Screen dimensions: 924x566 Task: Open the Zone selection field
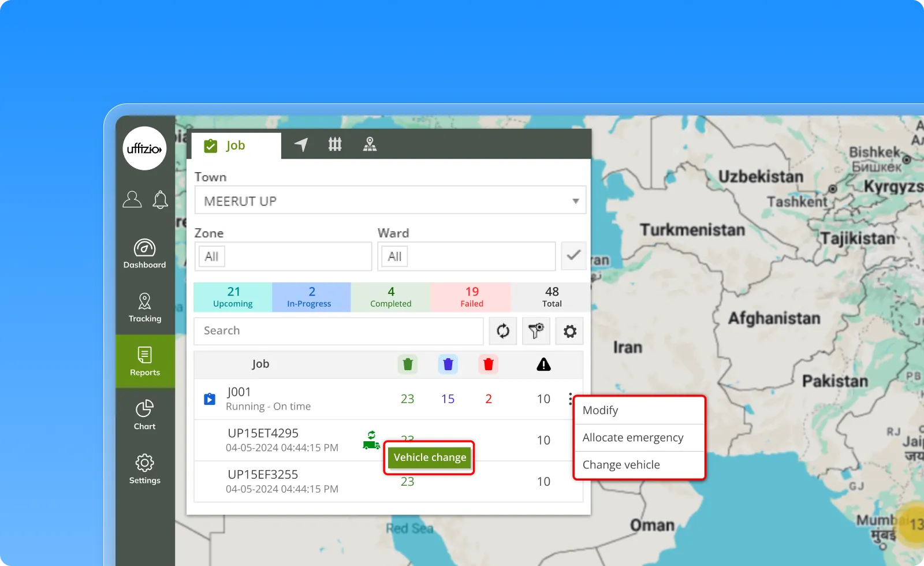click(x=283, y=256)
